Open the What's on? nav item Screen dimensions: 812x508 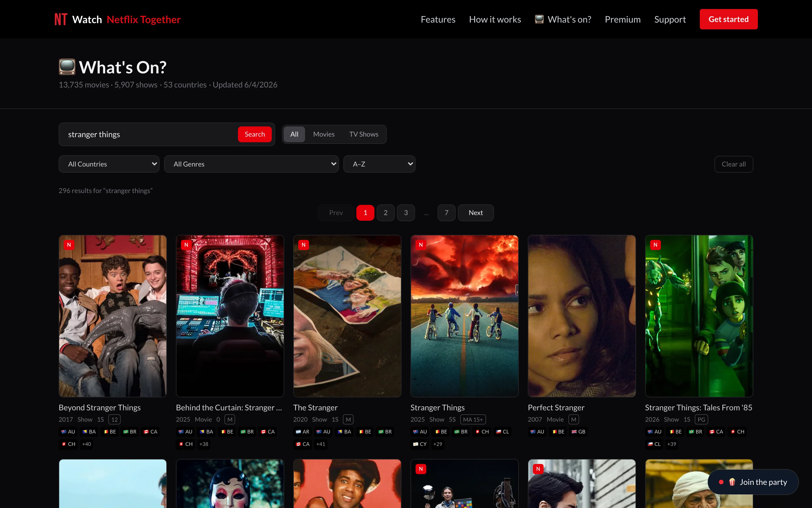coord(563,19)
